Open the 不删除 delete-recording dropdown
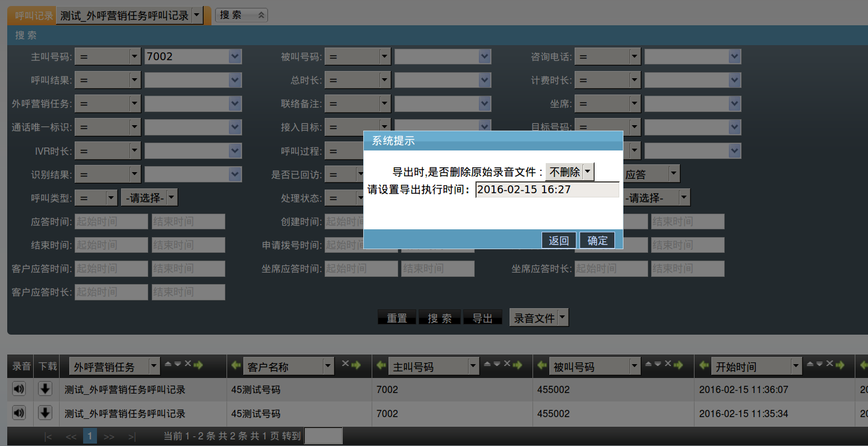This screenshot has height=446, width=868. tap(588, 172)
